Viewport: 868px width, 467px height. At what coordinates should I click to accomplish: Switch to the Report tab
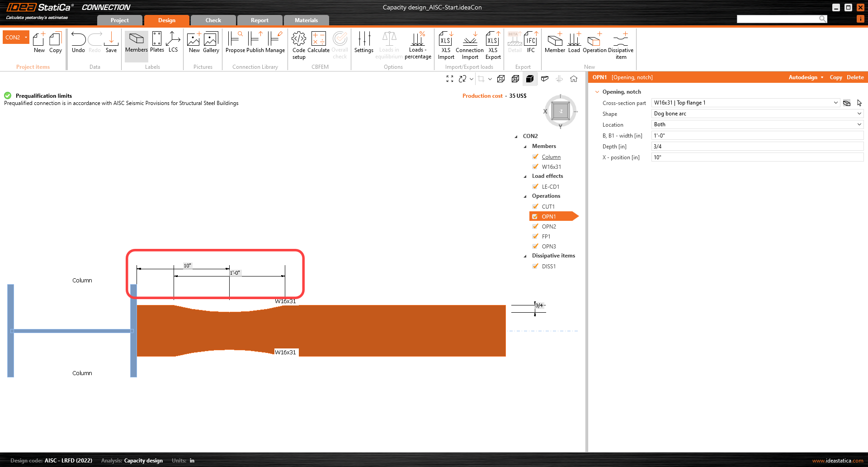259,20
